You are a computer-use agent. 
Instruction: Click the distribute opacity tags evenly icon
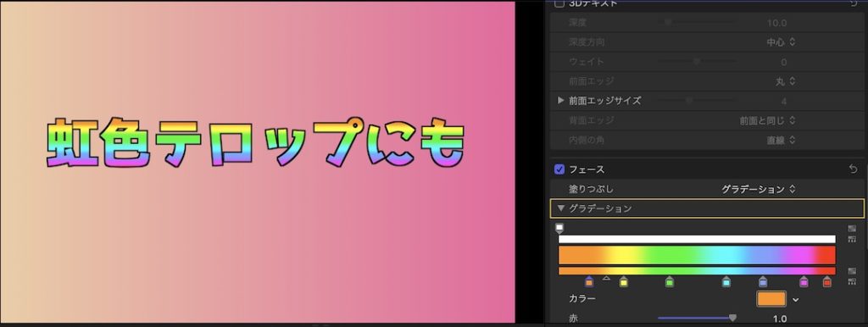(x=852, y=239)
